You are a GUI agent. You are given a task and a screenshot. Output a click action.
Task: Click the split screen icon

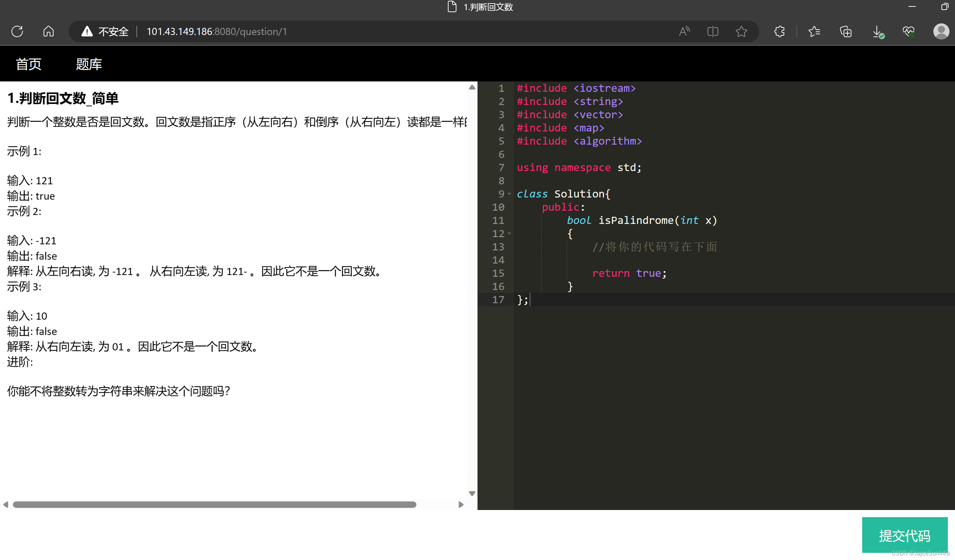712,31
